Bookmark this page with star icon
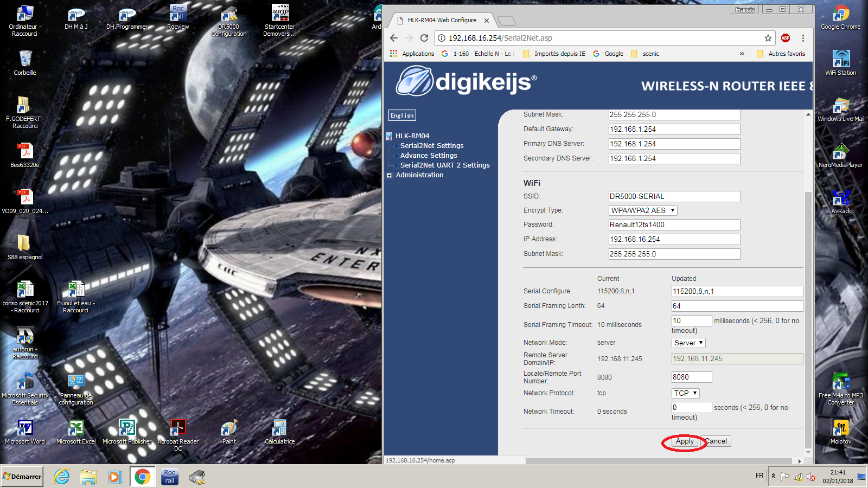868x488 pixels. (x=768, y=38)
